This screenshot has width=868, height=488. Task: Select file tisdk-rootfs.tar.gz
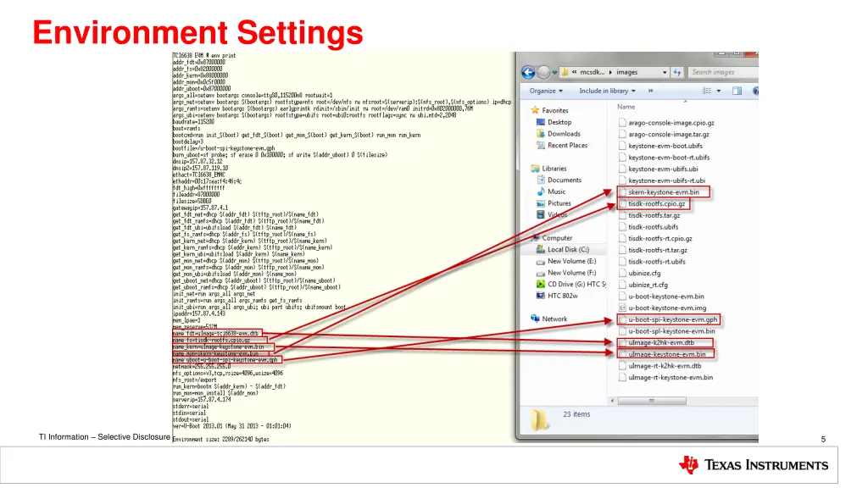(x=654, y=216)
